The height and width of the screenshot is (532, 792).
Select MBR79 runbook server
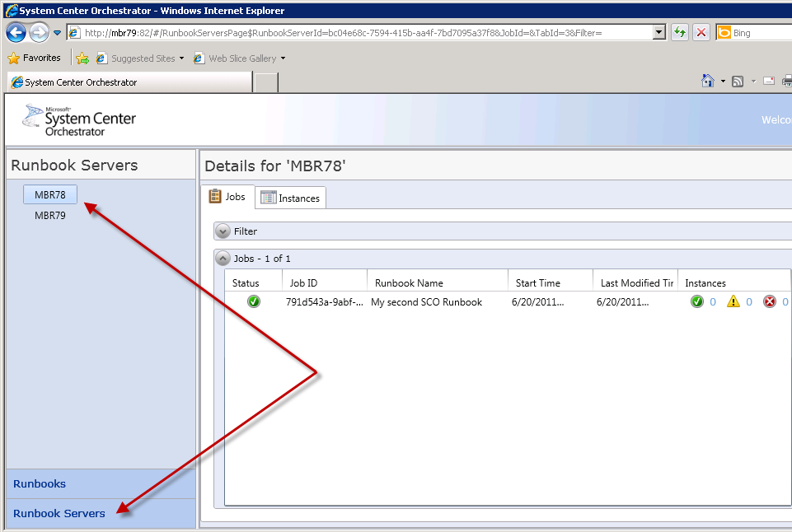tap(50, 216)
